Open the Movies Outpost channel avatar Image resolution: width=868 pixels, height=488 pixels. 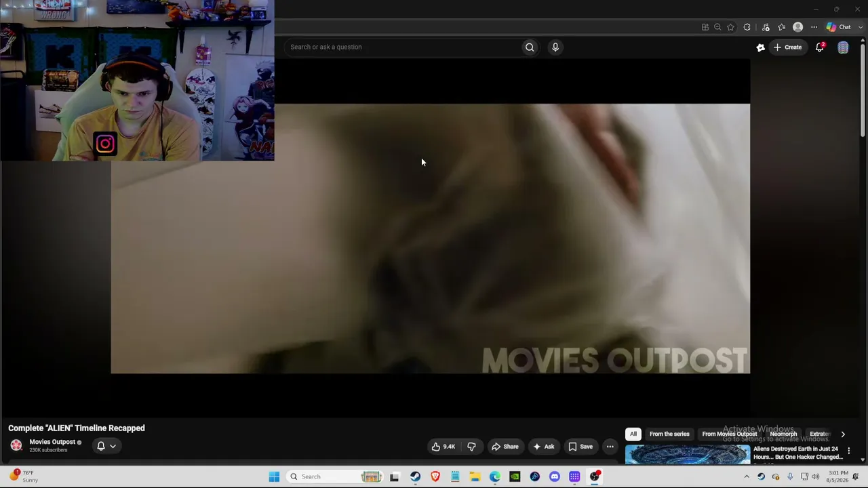click(16, 445)
